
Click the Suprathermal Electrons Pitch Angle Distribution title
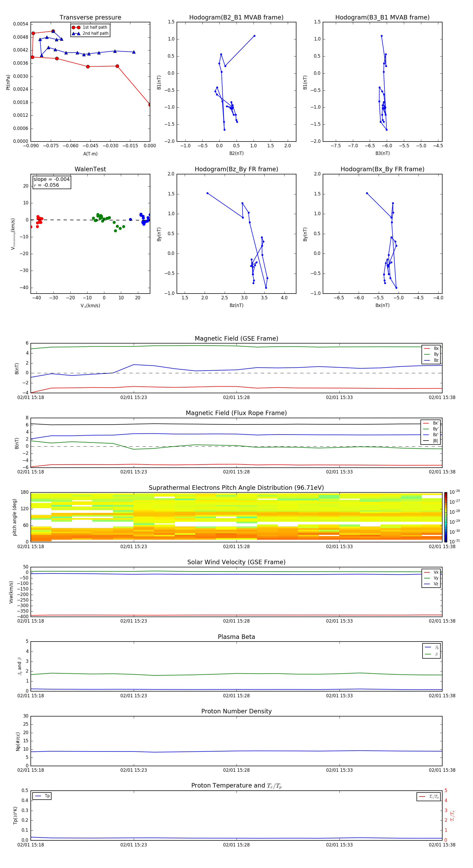coord(236,488)
